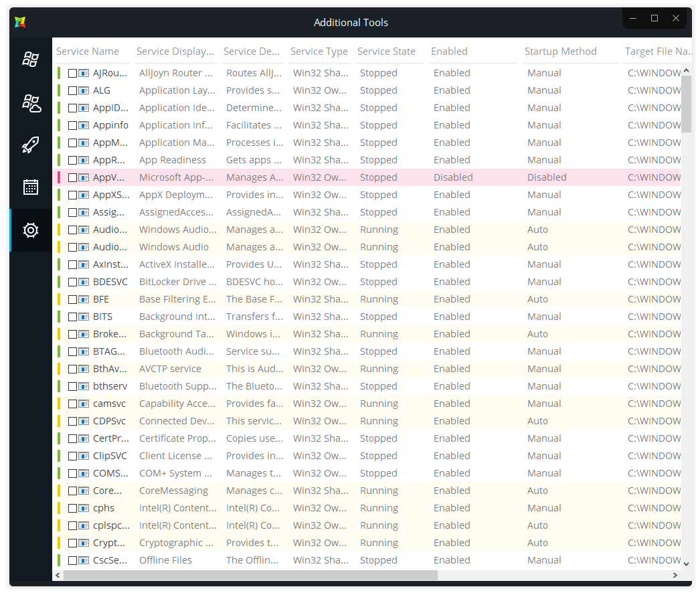Click the horizontal scrollbar thumb
700x595 pixels.
(x=250, y=576)
